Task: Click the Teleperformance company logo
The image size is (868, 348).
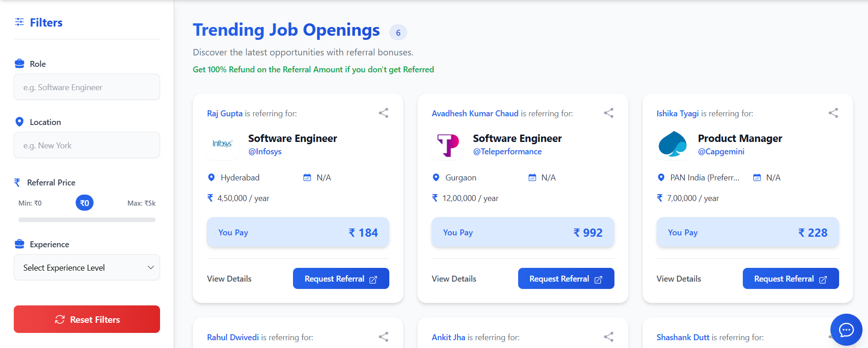Action: click(x=448, y=144)
